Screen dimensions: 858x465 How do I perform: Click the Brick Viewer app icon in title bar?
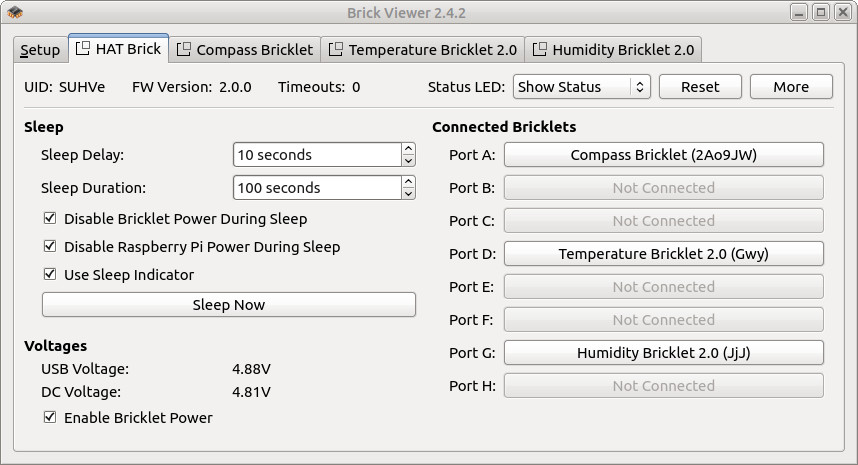coord(15,12)
